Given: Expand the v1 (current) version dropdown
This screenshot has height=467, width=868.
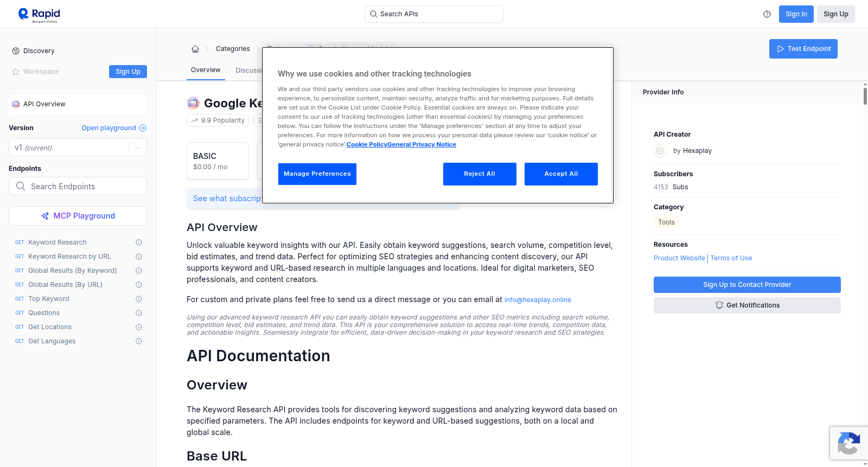Looking at the screenshot, I should pyautogui.click(x=78, y=148).
